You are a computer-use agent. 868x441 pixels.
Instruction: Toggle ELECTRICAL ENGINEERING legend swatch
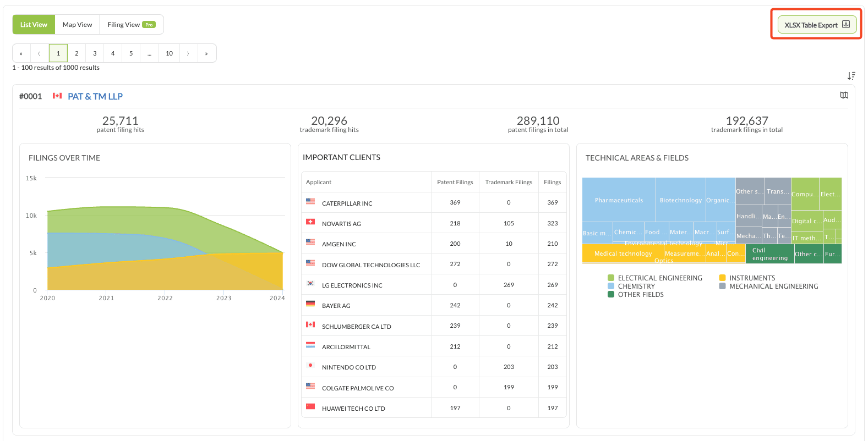(x=611, y=278)
